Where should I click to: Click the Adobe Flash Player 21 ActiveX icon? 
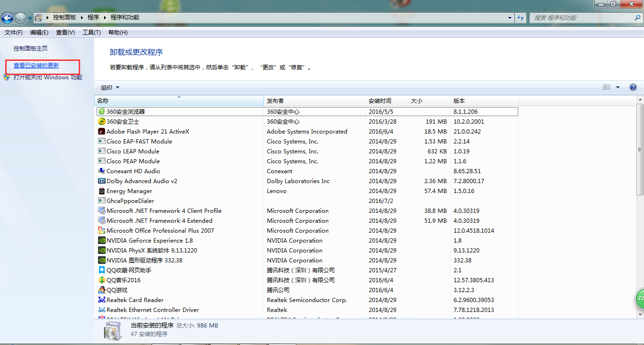click(x=101, y=132)
